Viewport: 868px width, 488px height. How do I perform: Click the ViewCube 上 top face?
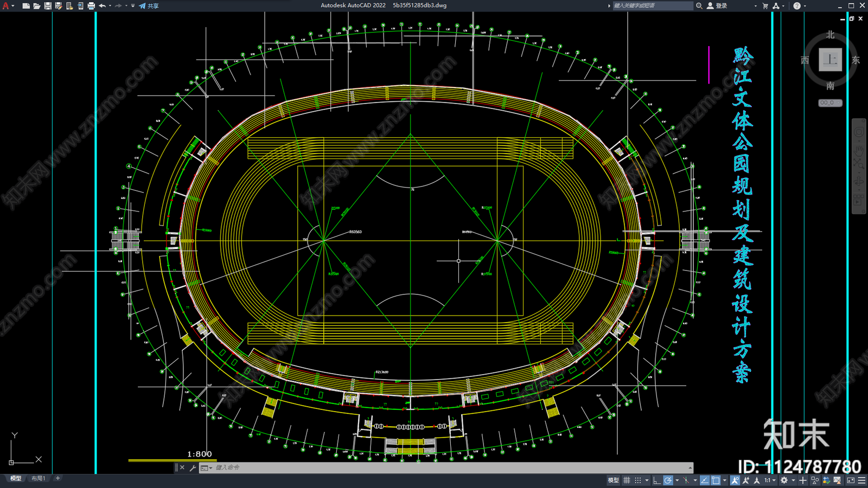pos(830,60)
